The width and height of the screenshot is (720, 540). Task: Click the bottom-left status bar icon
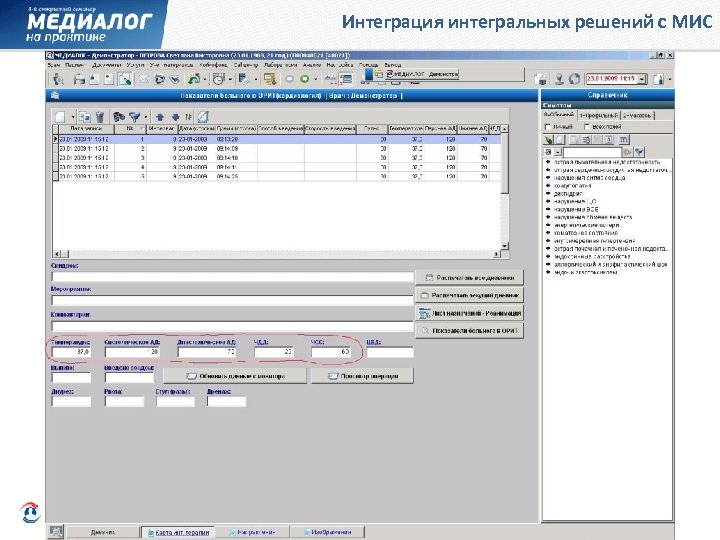click(x=56, y=531)
